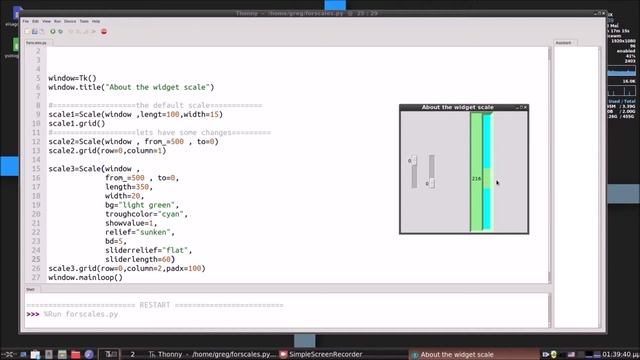Click the line 'window.mainloop()'
640x360 pixels.
click(85, 278)
